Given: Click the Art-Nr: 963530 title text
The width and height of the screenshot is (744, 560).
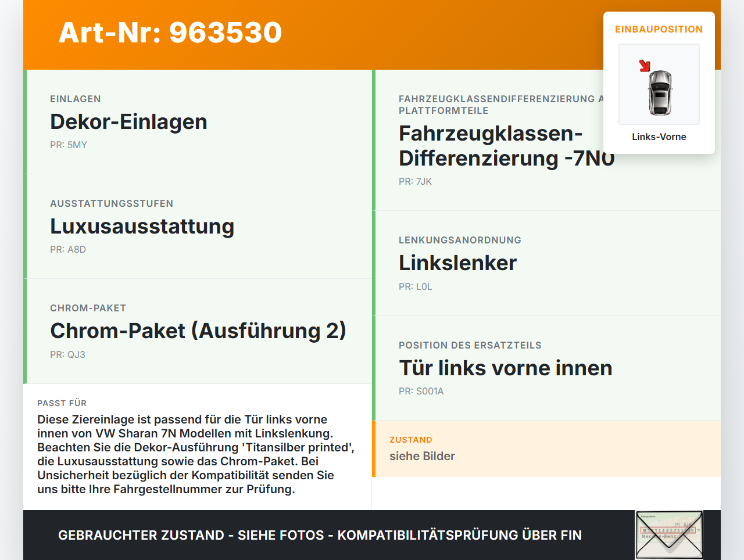Looking at the screenshot, I should click(x=170, y=33).
